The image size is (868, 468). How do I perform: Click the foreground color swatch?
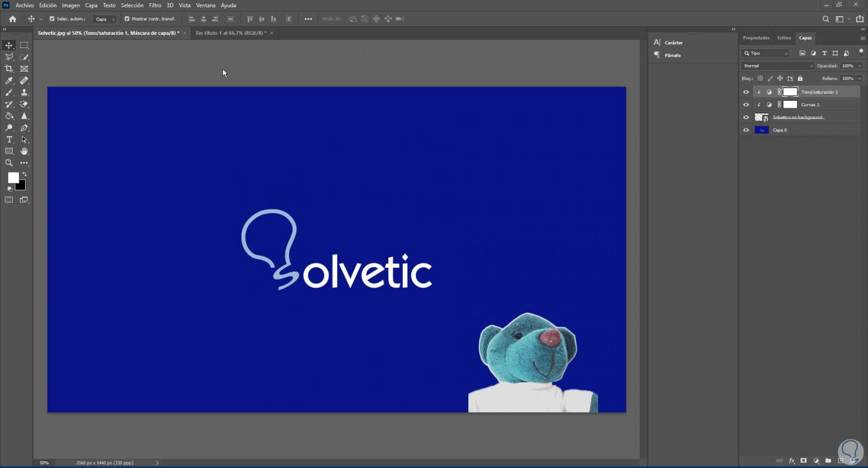[x=13, y=178]
